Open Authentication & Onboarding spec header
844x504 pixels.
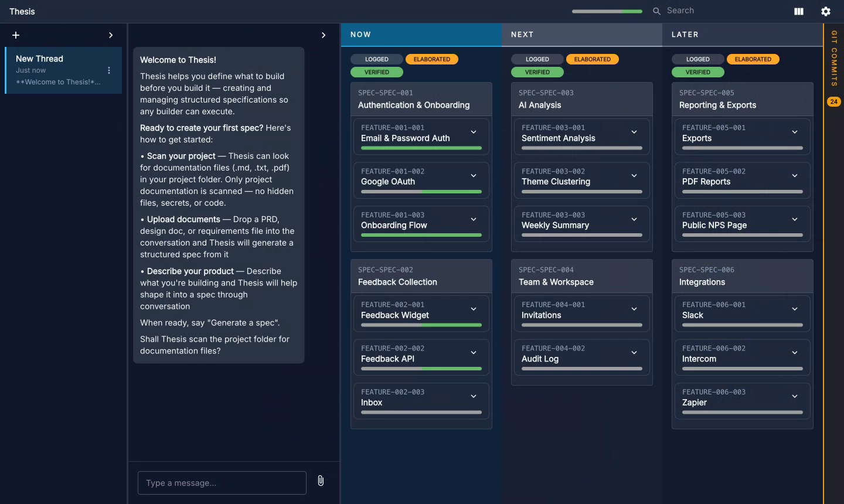click(x=421, y=99)
